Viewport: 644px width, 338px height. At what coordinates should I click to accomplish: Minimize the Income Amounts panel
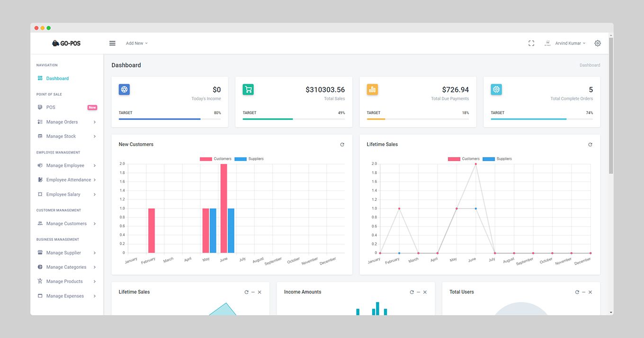click(x=418, y=292)
